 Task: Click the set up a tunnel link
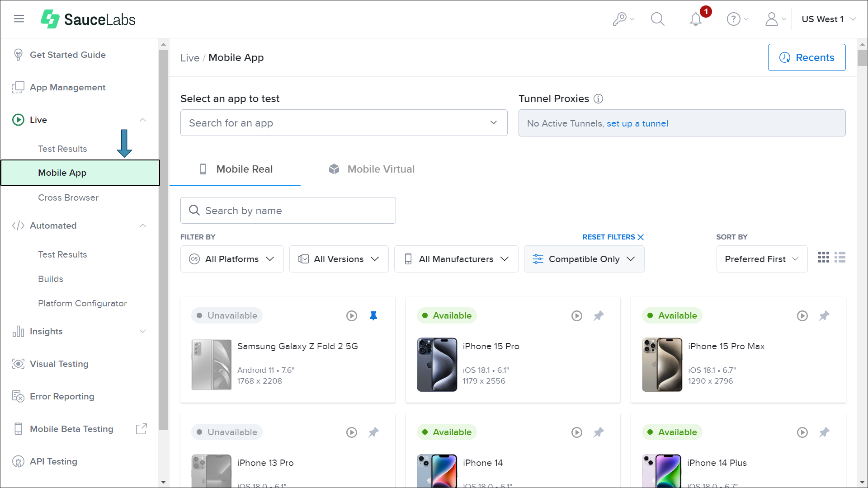637,123
